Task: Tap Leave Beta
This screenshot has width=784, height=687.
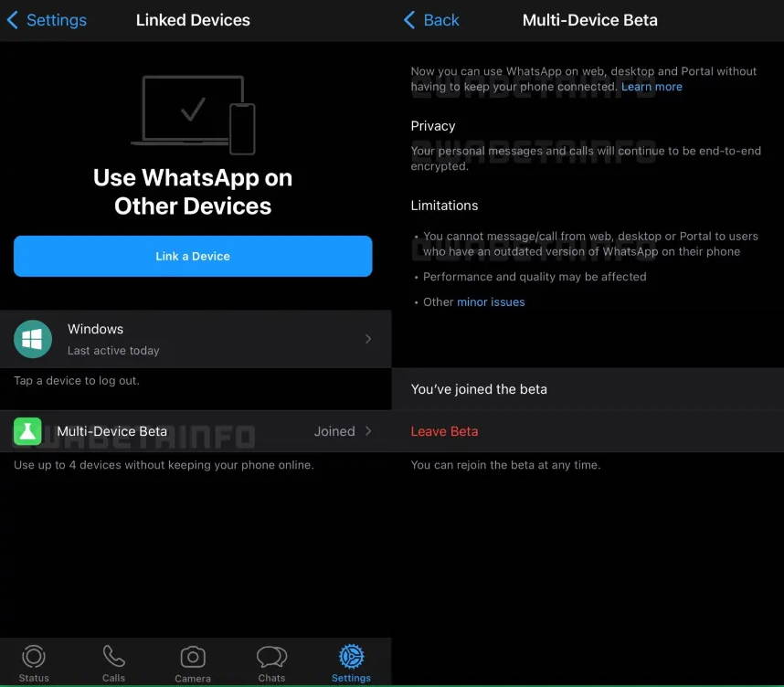Action: (x=444, y=431)
